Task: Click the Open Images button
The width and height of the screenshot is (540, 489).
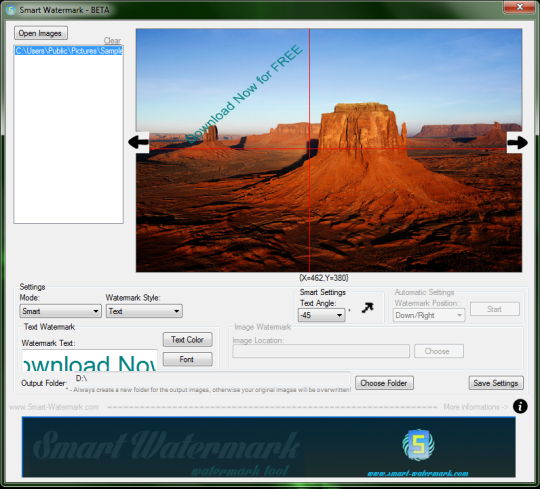Action: pyautogui.click(x=41, y=33)
